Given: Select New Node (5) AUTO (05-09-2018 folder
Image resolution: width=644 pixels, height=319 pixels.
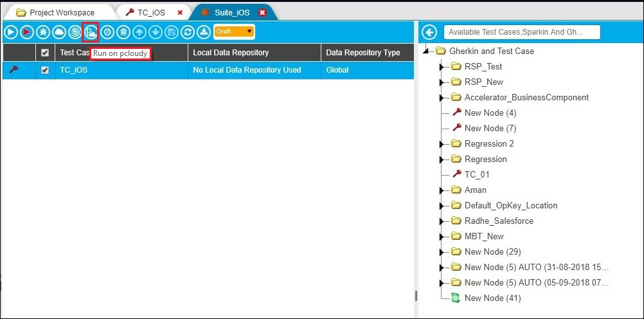Looking at the screenshot, I should pos(537,282).
